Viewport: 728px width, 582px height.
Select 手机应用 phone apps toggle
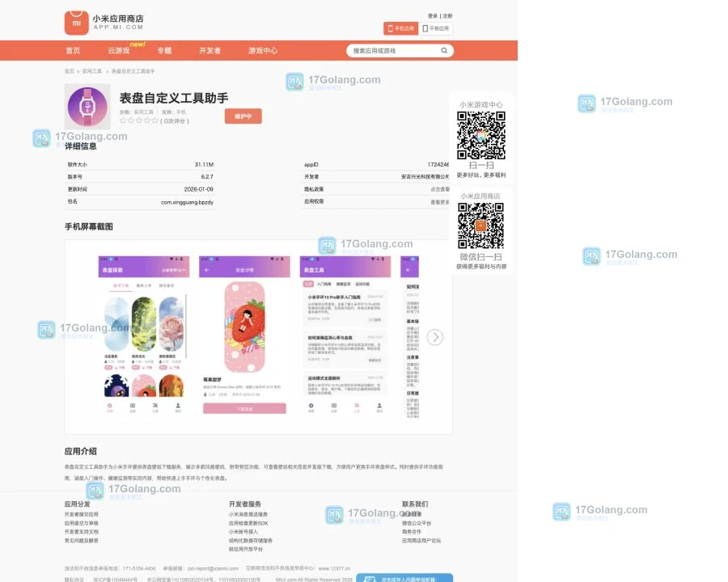[x=400, y=28]
